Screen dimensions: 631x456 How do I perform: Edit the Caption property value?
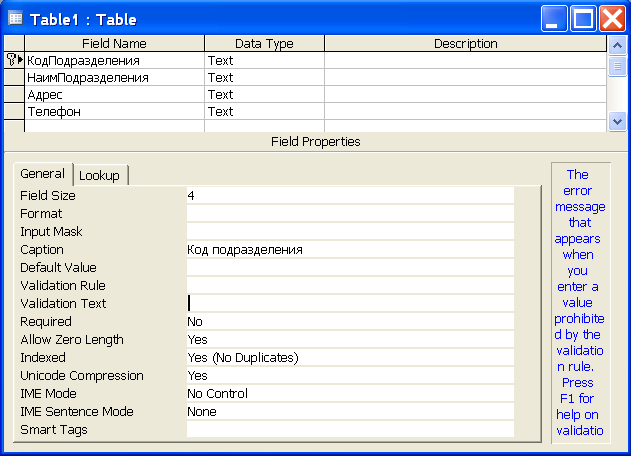(349, 250)
